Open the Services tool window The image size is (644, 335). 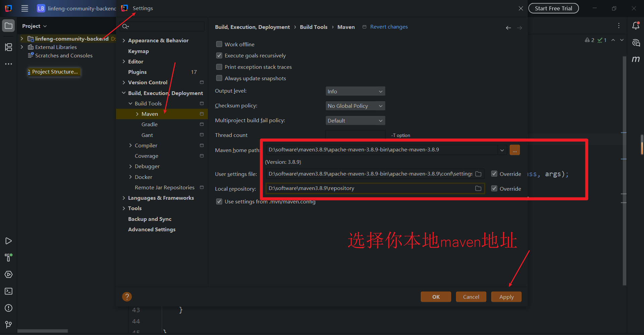(x=8, y=275)
